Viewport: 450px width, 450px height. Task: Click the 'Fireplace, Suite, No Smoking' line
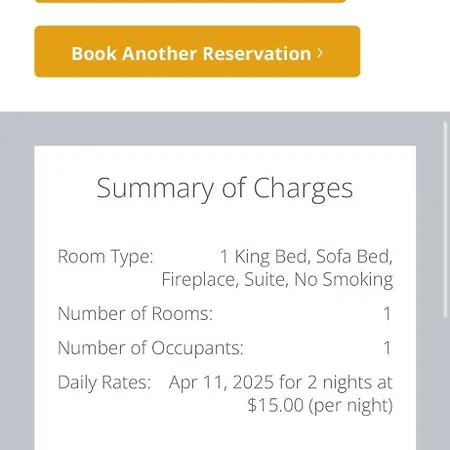pyautogui.click(x=277, y=279)
